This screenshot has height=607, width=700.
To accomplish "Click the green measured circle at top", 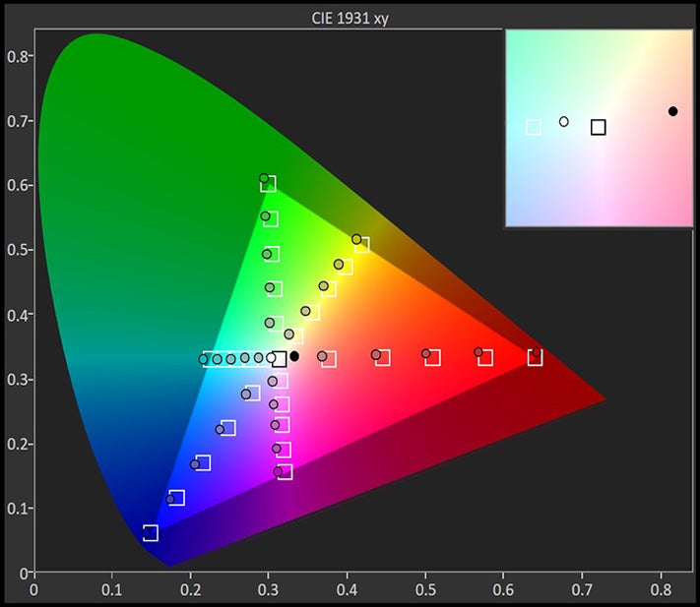I will [x=264, y=179].
